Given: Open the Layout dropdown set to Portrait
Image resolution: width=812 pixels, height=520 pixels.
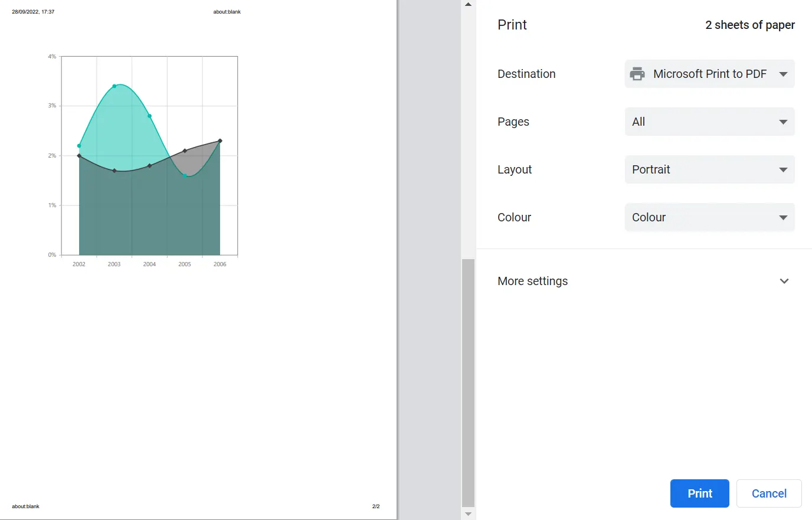Looking at the screenshot, I should click(709, 169).
